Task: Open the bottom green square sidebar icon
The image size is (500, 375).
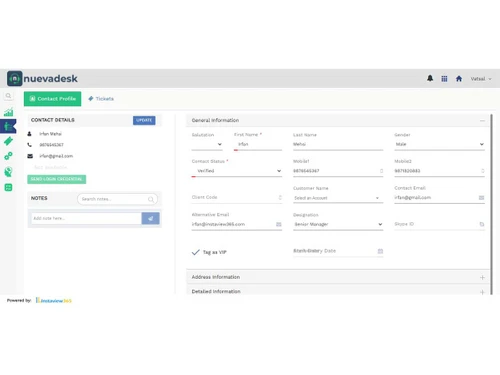Action: [x=8, y=187]
